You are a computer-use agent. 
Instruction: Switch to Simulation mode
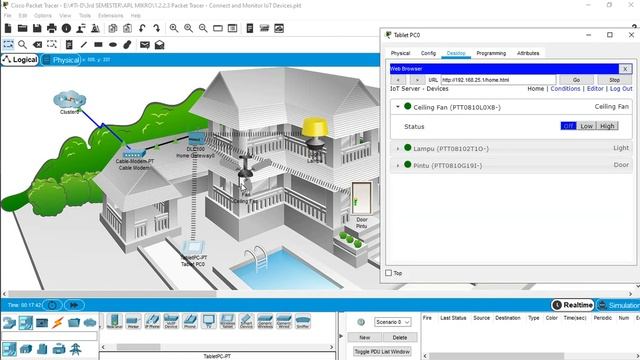coord(618,305)
